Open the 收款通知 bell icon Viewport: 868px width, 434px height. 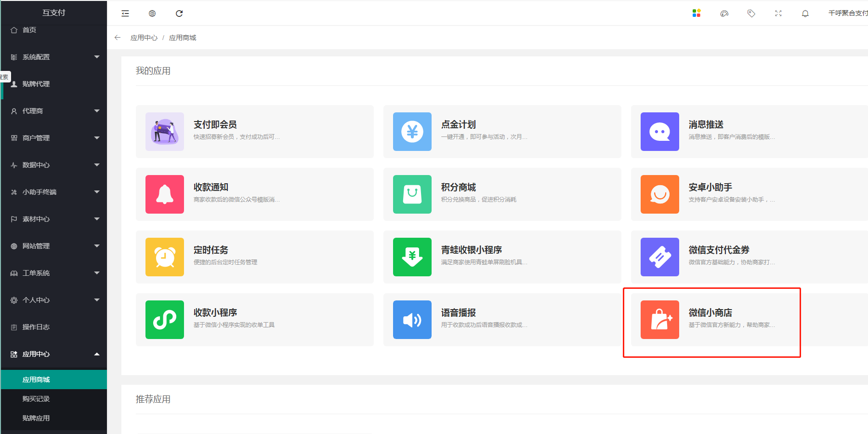pyautogui.click(x=165, y=194)
